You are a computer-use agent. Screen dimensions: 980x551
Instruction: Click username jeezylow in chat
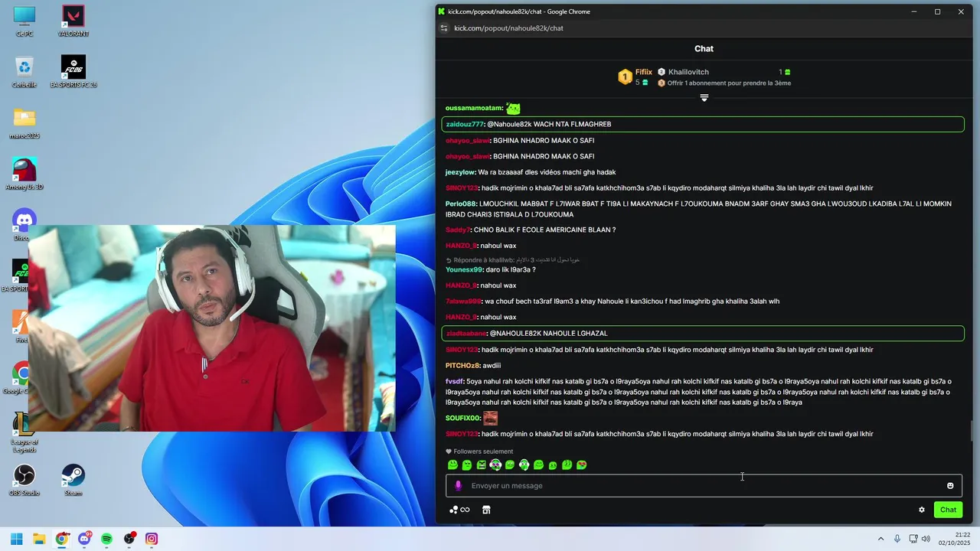click(461, 172)
